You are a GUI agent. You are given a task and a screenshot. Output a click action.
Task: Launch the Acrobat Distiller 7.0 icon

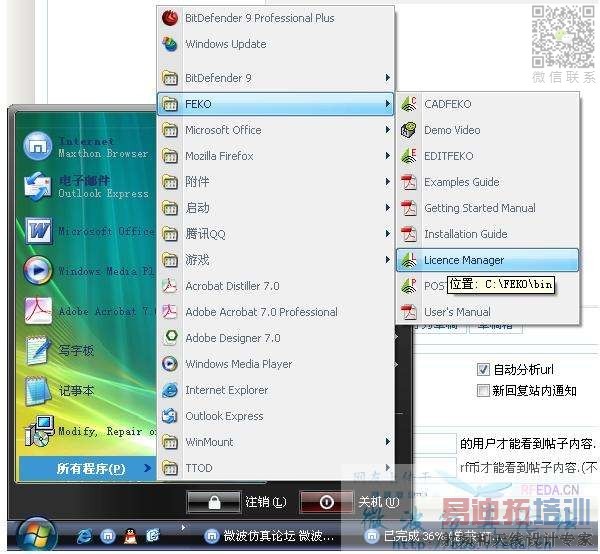(x=170, y=286)
